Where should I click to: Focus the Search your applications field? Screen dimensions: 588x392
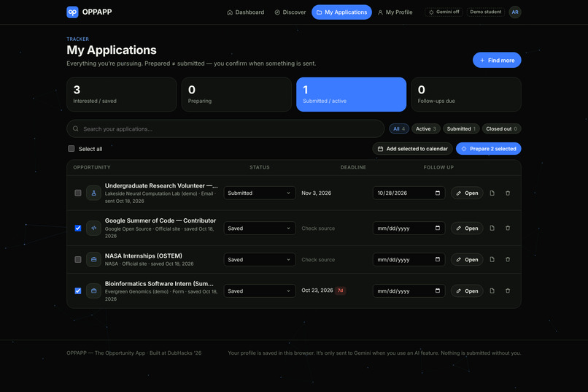pyautogui.click(x=225, y=128)
